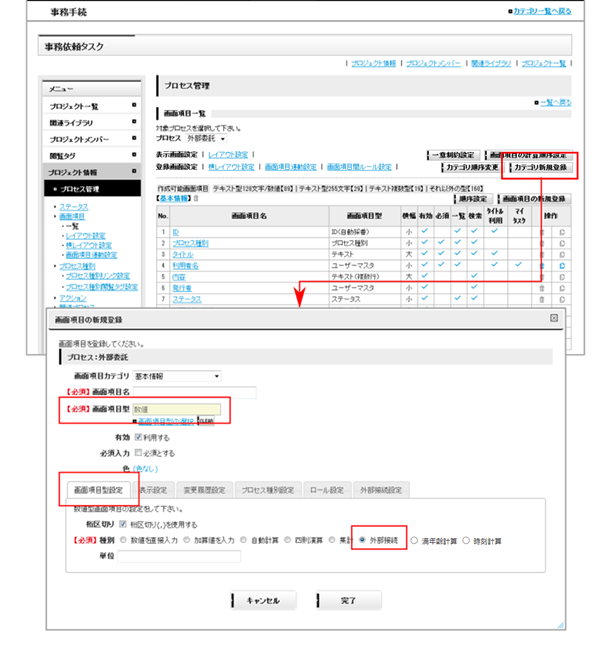Image resolution: width=616 pixels, height=646 pixels.
Task: Delete the 発行者 row with trash icon
Action: coord(542,288)
